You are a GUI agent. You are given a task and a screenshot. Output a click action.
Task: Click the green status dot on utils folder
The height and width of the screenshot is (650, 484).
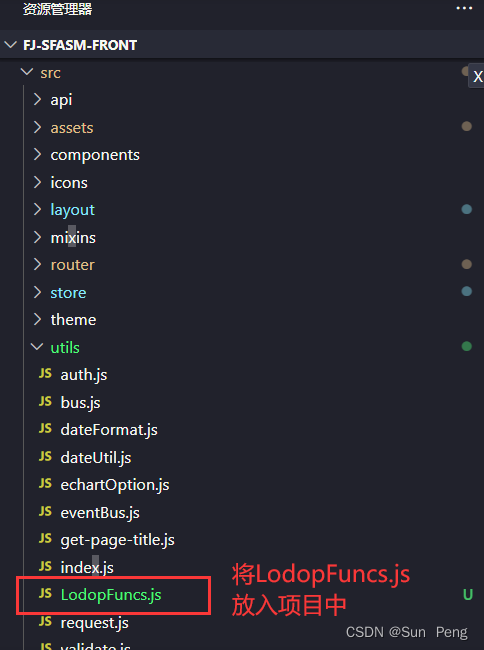(467, 346)
